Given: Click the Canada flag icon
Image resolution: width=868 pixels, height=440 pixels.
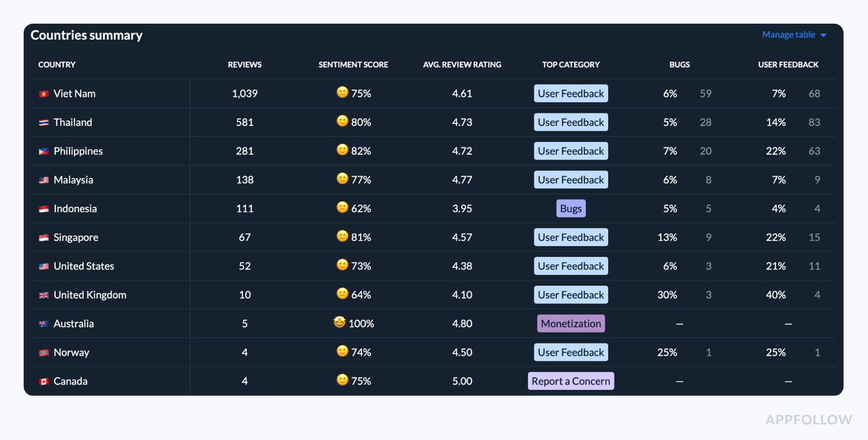Looking at the screenshot, I should pos(43,381).
